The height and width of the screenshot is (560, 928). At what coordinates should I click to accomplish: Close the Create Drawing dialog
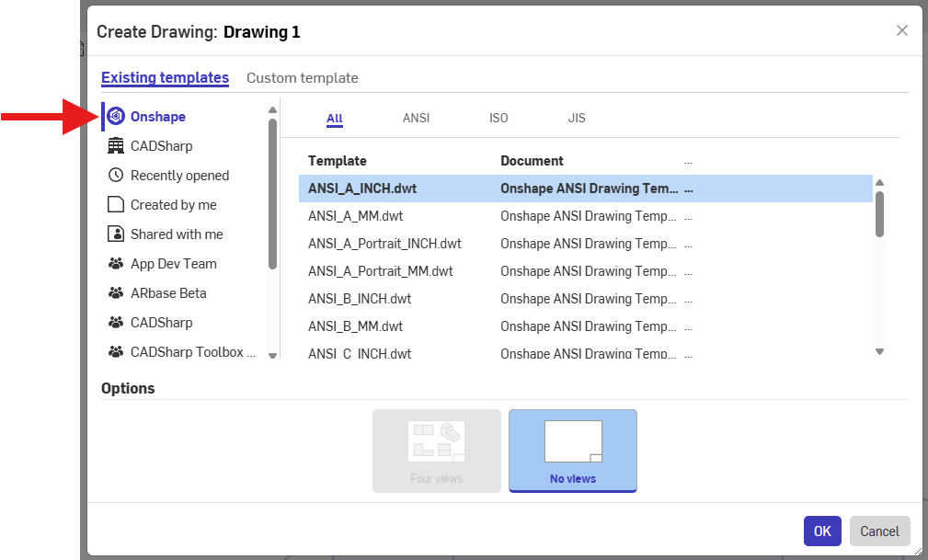pyautogui.click(x=902, y=30)
